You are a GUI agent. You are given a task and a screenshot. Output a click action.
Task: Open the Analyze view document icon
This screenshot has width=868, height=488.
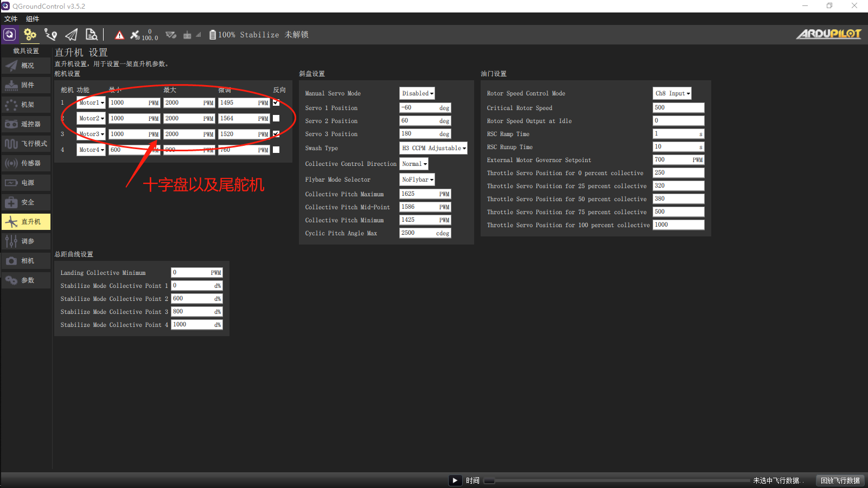click(92, 35)
